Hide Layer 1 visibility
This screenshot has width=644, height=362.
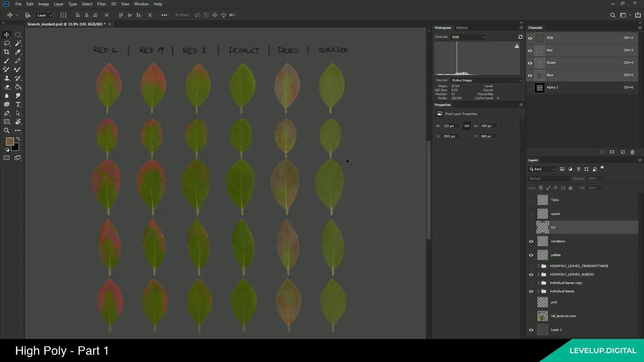tap(531, 330)
